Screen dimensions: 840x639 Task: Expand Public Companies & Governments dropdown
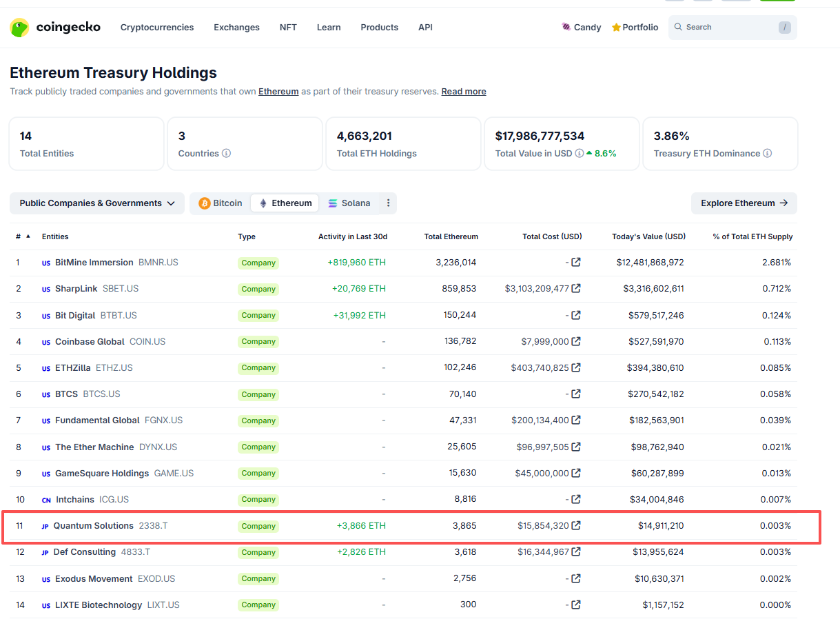click(97, 203)
